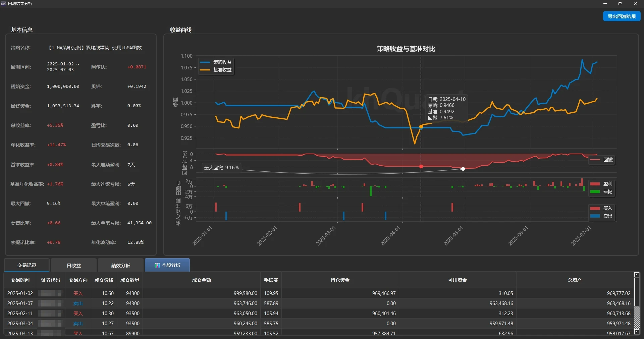Click the 总资产 column header
The image size is (644, 339).
pos(575,280)
